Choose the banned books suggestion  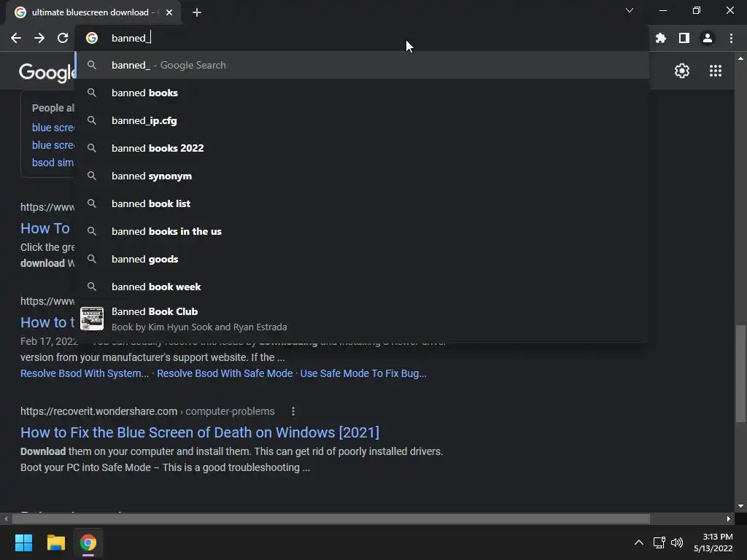coord(362,93)
